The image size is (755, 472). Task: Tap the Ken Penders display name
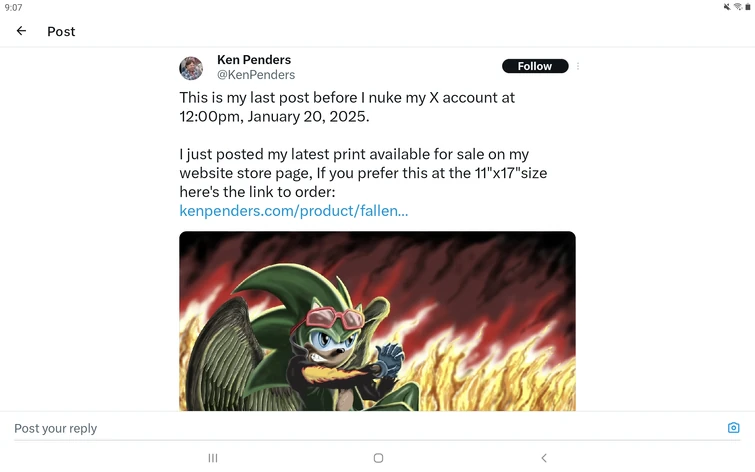[x=254, y=60]
